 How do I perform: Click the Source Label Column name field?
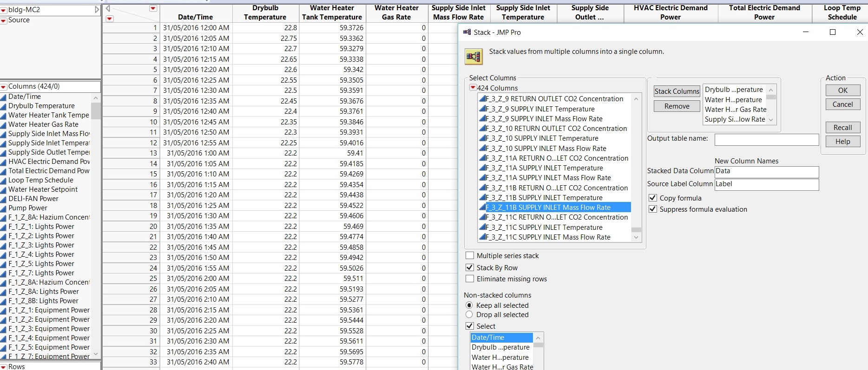[x=767, y=184]
